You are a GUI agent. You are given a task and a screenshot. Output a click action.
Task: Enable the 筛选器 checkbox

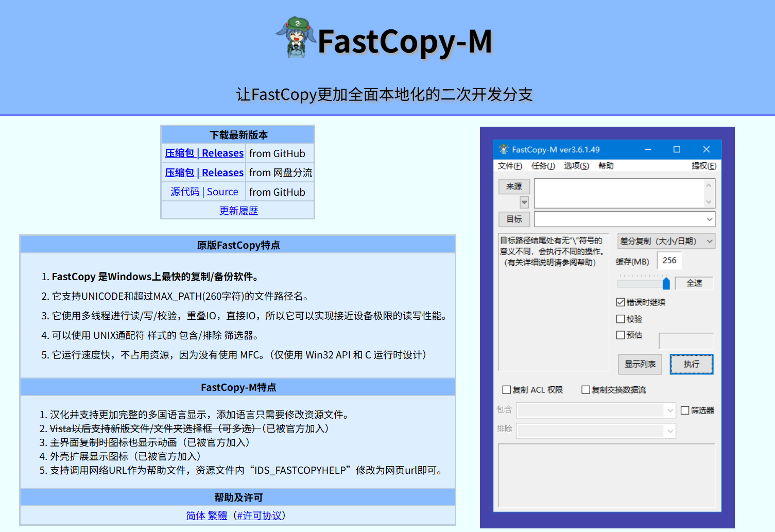pos(685,410)
